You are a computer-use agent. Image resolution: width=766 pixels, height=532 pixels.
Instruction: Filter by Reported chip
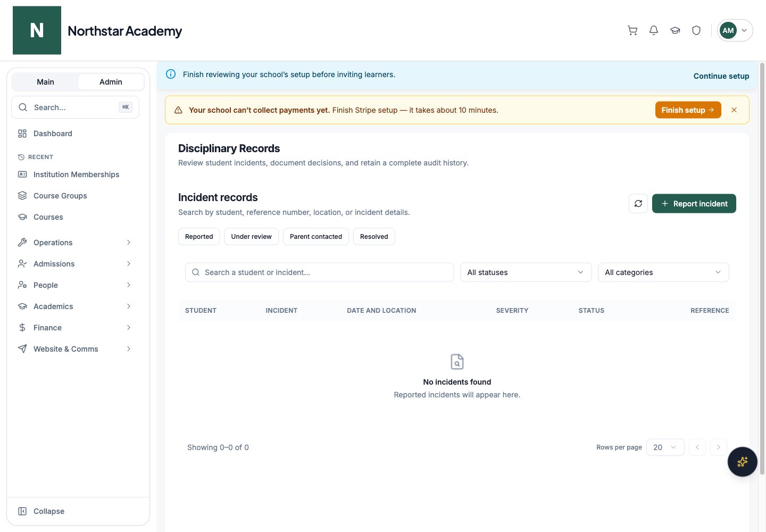pos(199,237)
